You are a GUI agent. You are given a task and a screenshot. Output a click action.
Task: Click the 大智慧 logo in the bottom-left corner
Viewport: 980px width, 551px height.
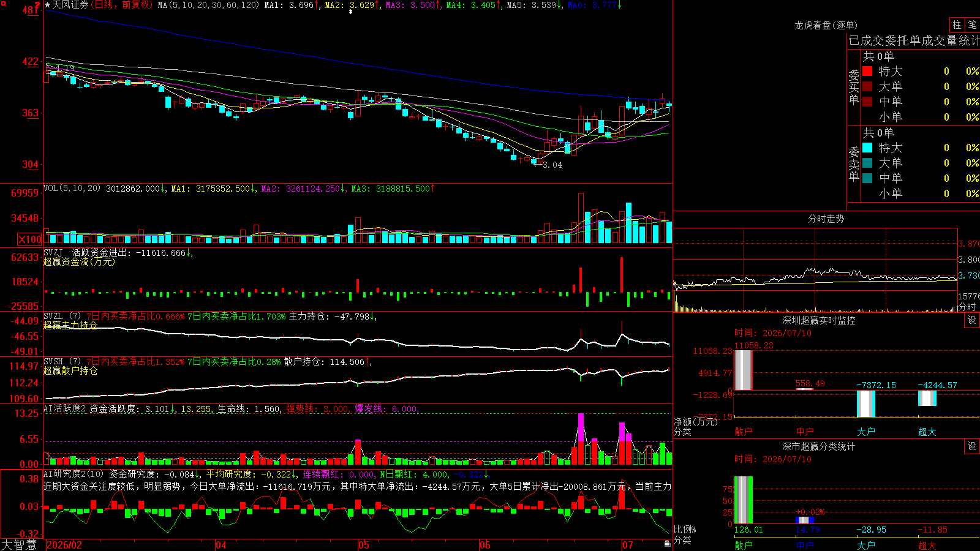[x=18, y=545]
